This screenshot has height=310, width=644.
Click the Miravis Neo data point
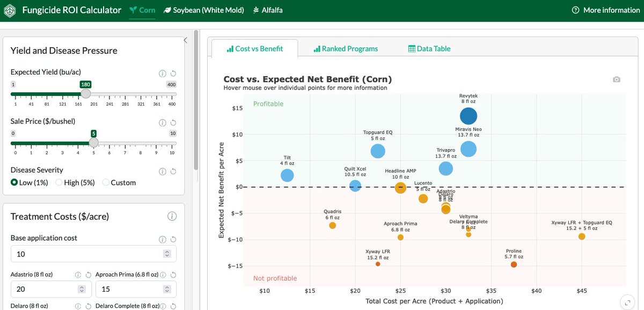tap(469, 149)
